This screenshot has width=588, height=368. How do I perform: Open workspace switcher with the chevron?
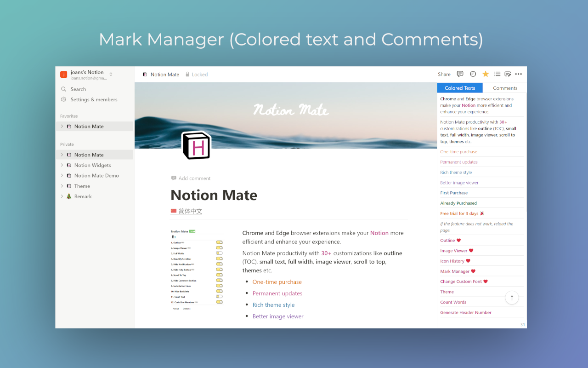110,74
